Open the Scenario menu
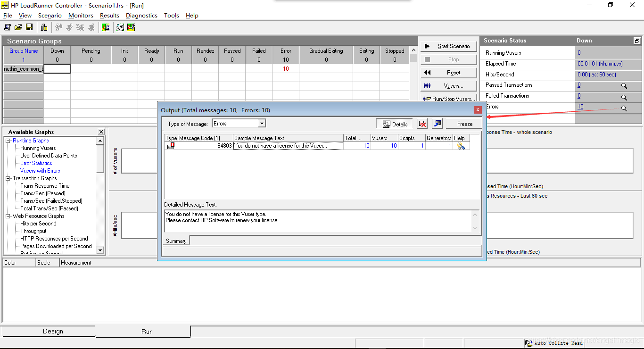This screenshot has width=644, height=349. [x=50, y=16]
